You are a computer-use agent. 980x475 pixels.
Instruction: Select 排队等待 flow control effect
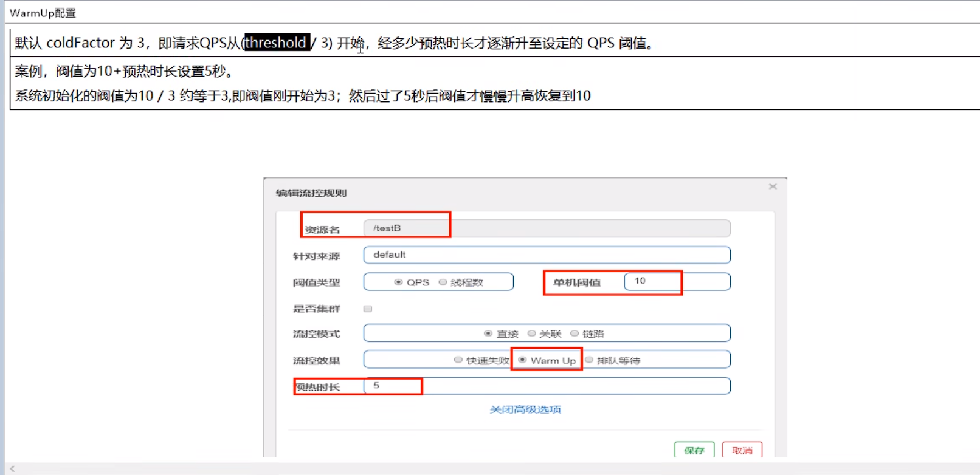click(589, 360)
